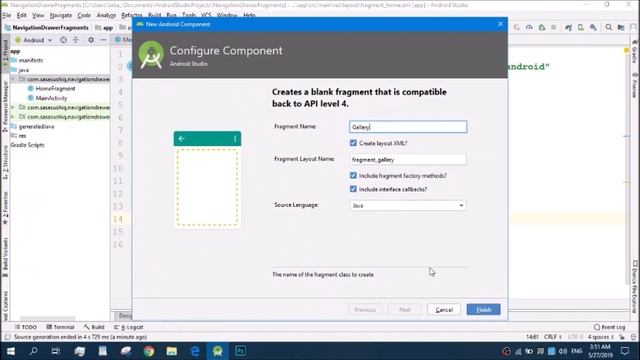The image size is (640, 360).
Task: Open the Terminal tool window tab
Action: click(60, 327)
